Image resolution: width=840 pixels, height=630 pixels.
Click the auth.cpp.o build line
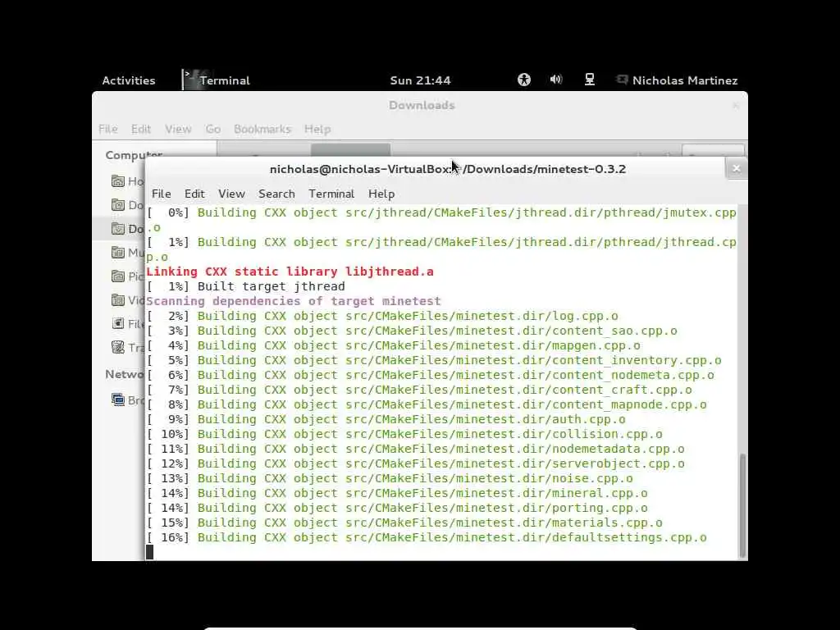tap(386, 419)
